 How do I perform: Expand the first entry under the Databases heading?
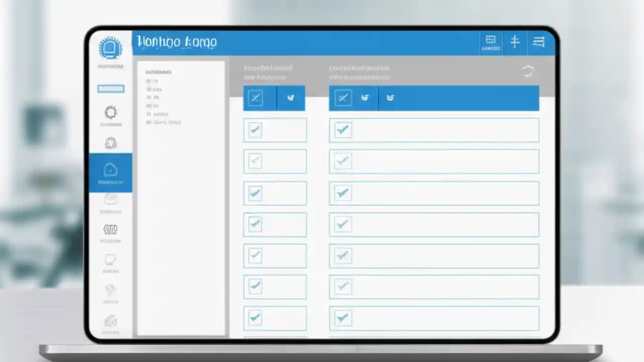(152, 80)
